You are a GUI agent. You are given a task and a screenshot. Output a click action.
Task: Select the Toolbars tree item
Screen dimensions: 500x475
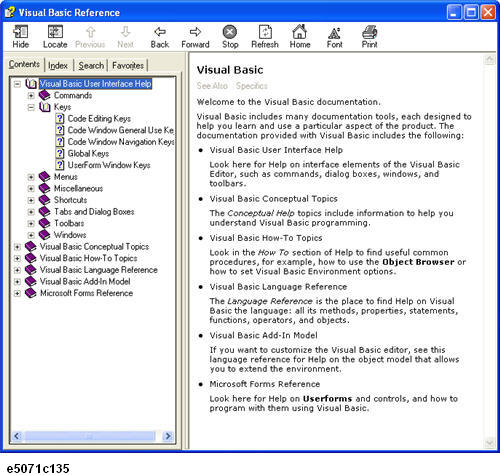[x=69, y=223]
